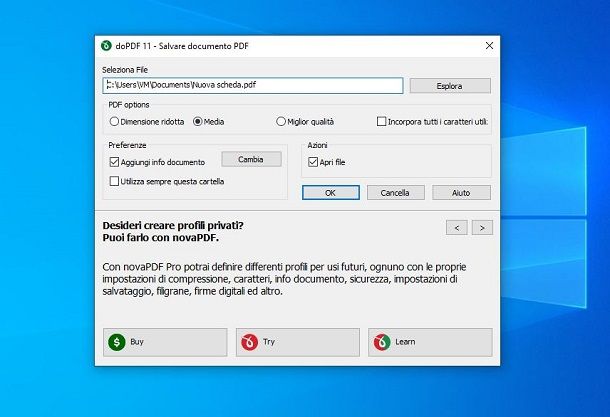Click the red novaPDF Try icon

249,342
